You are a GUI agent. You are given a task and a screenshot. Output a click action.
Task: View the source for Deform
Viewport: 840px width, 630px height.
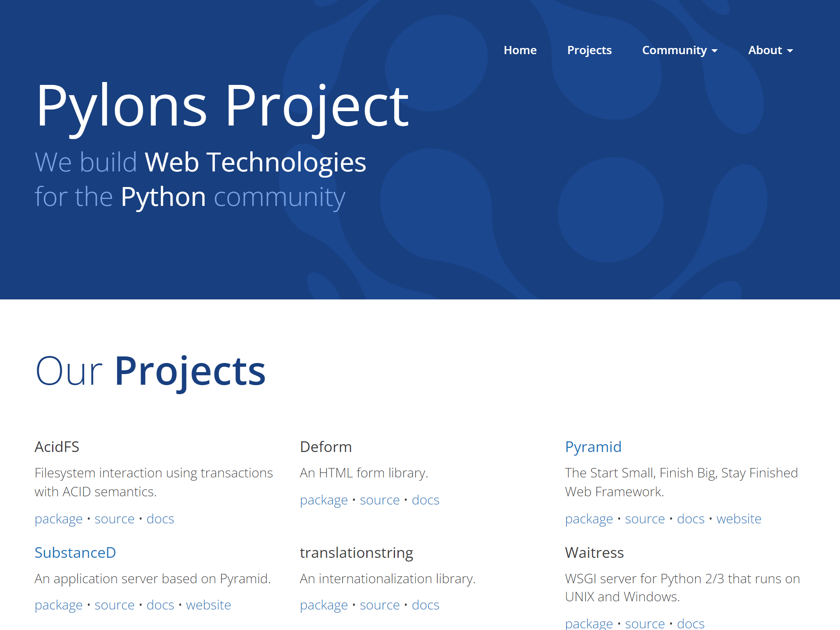[x=379, y=500]
